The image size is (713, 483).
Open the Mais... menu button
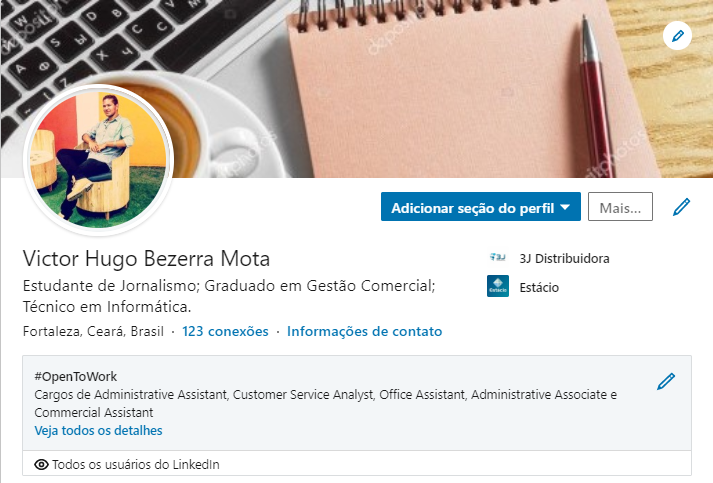click(x=620, y=207)
